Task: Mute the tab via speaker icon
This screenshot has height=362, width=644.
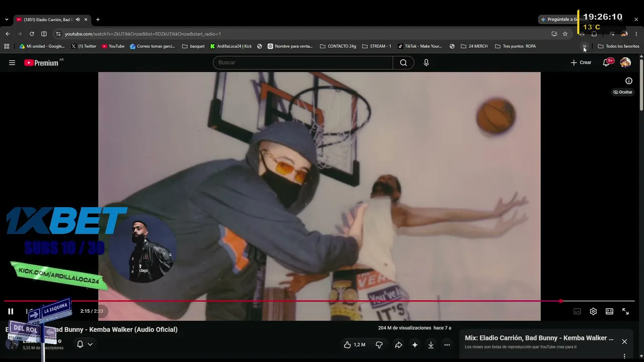Action: point(77,20)
